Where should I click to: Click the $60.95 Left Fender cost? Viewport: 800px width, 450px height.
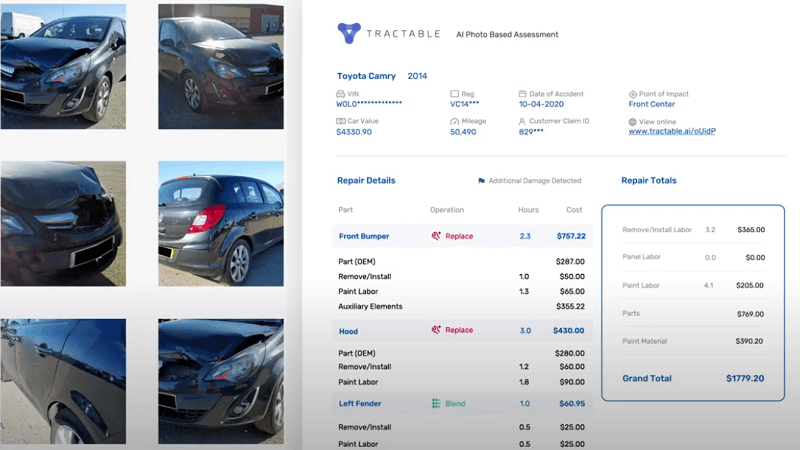coord(572,404)
